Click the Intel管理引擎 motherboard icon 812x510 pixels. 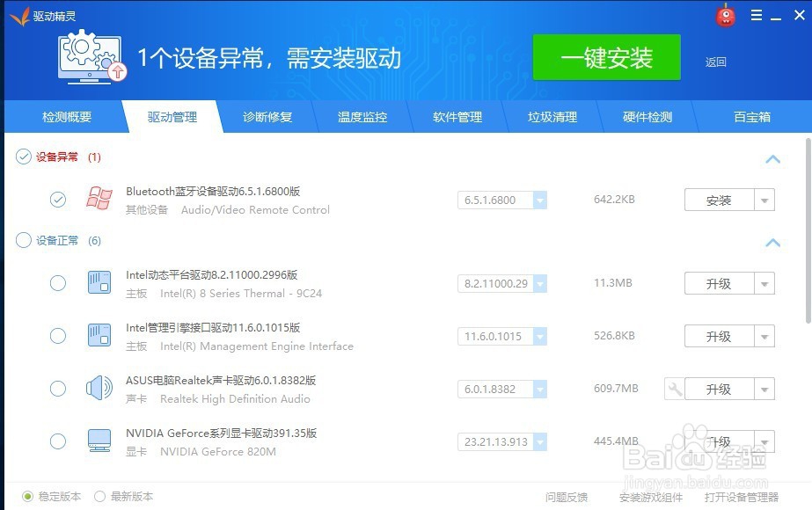pos(99,335)
